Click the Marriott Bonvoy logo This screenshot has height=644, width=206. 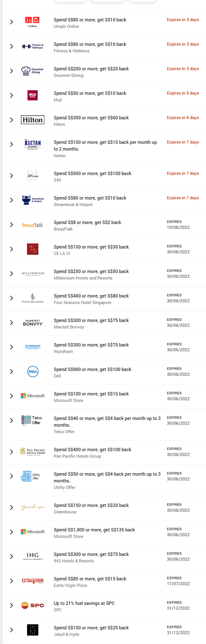point(33,323)
